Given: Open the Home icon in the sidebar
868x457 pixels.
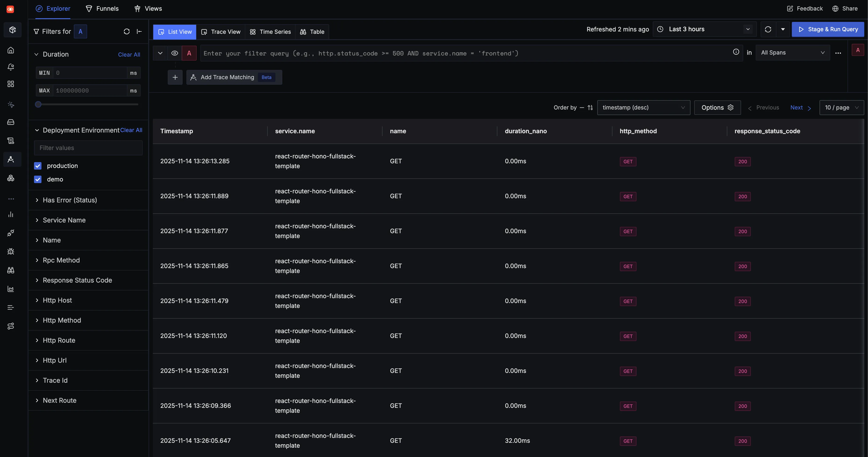Looking at the screenshot, I should [11, 50].
